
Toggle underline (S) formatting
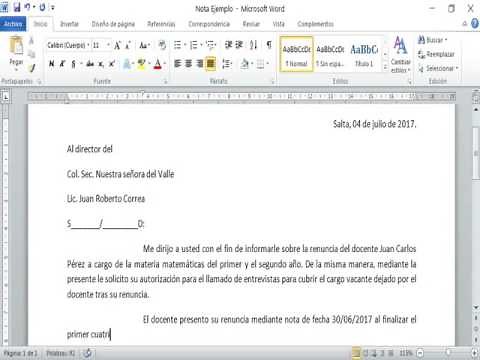[x=74, y=63]
